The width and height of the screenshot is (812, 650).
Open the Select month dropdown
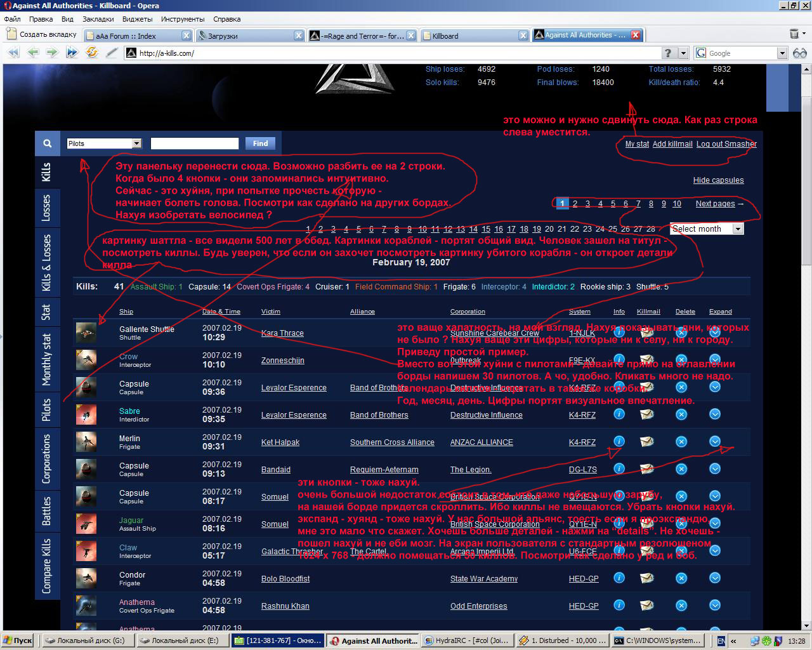pos(707,229)
